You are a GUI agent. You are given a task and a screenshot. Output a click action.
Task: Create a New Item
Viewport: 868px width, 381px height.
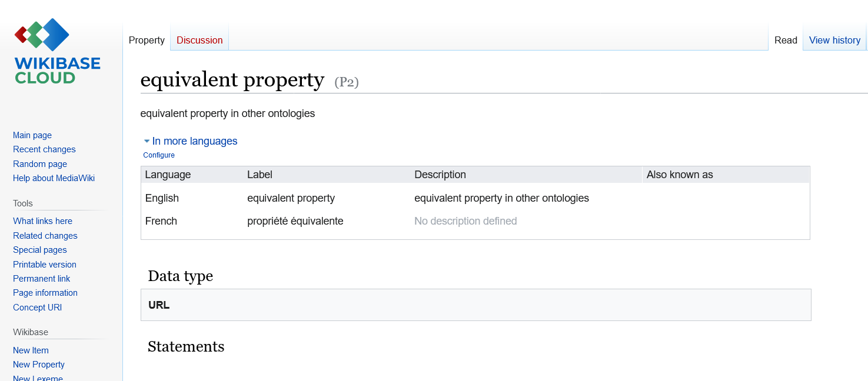tap(31, 350)
